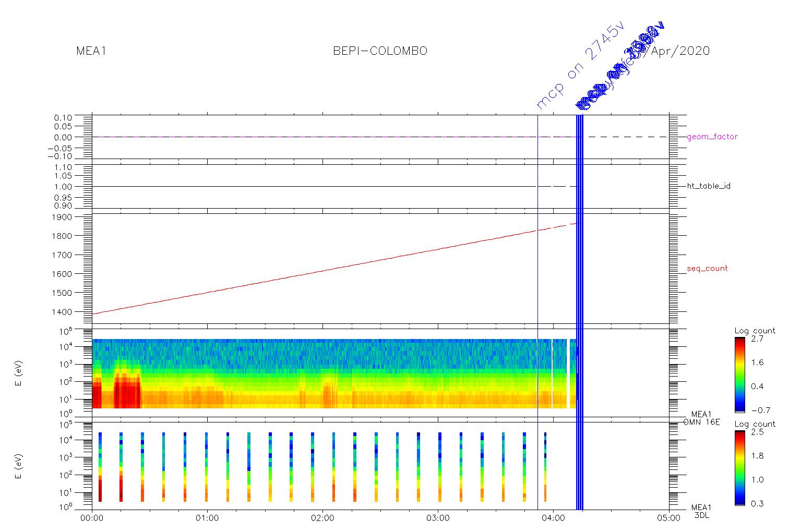The image size is (789, 532).
Task: Click the 02:00 time axis label
Action: click(x=323, y=518)
